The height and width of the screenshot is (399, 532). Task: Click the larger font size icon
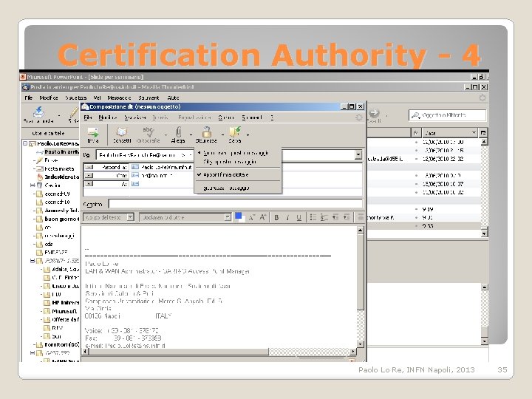[263, 217]
